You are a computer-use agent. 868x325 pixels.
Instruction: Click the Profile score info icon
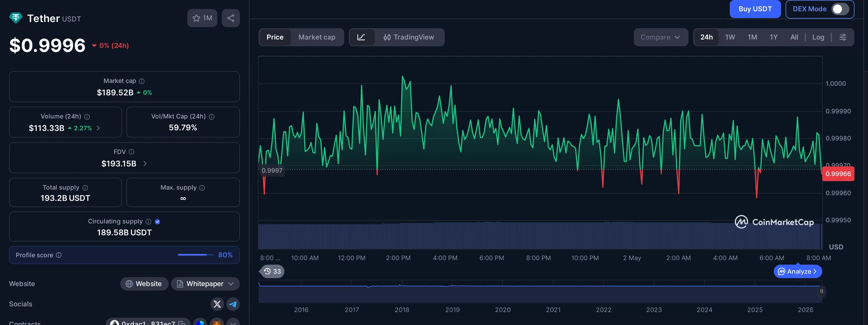click(59, 255)
